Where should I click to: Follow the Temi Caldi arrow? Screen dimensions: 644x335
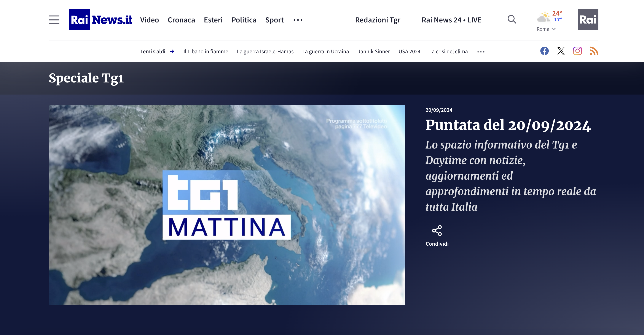[172, 51]
